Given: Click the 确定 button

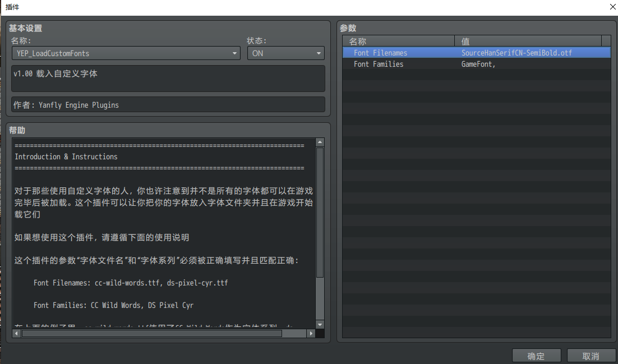Looking at the screenshot, I should [x=537, y=356].
